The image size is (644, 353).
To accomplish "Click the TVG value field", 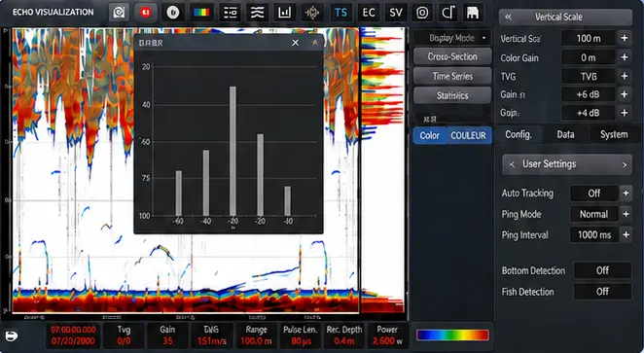I will click(589, 77).
